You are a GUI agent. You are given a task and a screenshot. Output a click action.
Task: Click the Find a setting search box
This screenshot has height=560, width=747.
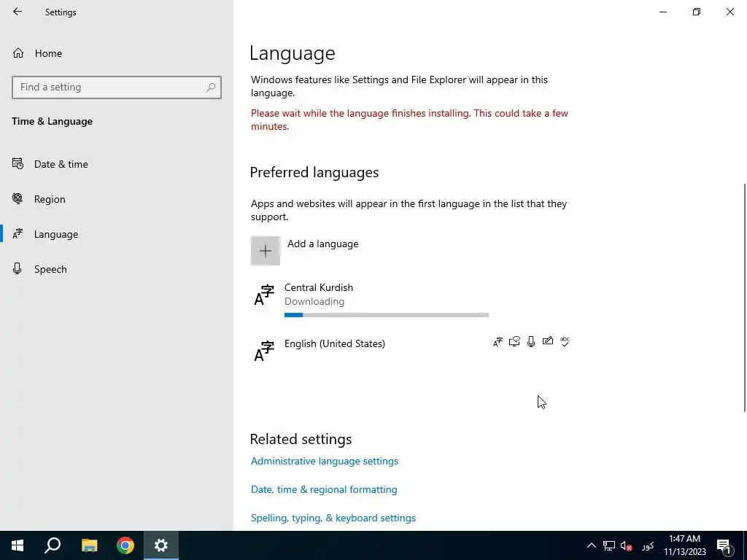(x=117, y=87)
